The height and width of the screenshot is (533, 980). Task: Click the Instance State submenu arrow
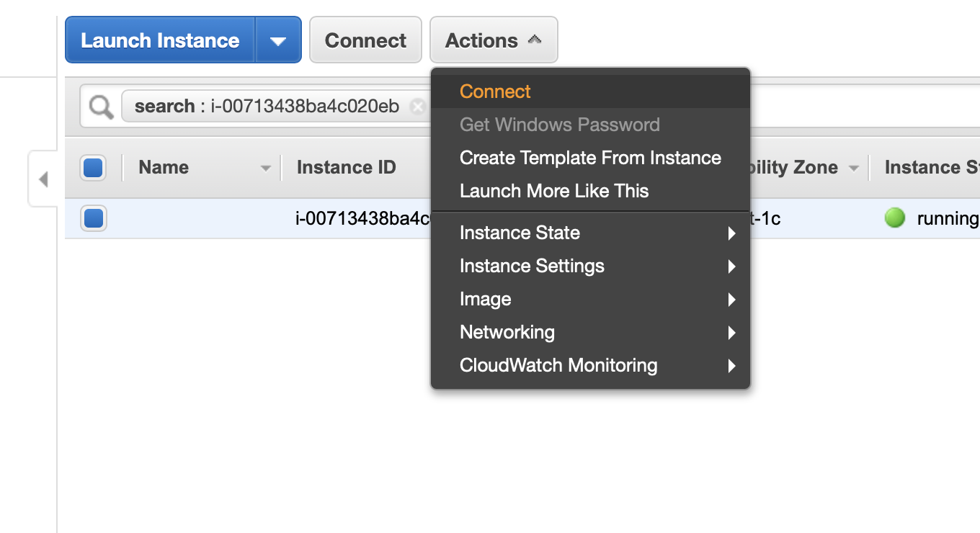tap(731, 233)
